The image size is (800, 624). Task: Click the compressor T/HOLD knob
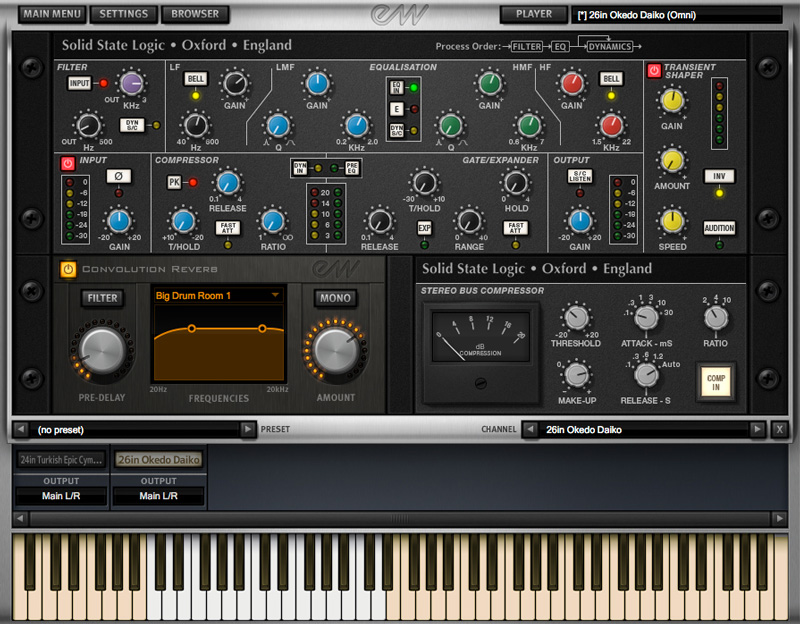[183, 222]
